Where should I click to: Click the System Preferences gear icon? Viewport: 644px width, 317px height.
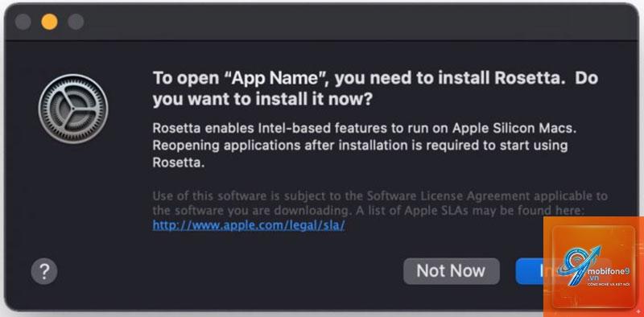pos(73,109)
